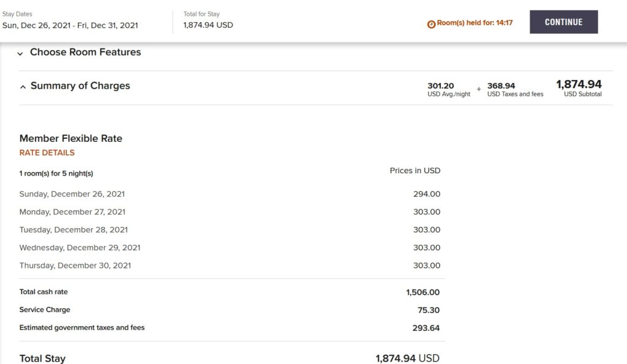Click the 301.20 USD average per night figure
Image resolution: width=627 pixels, height=364 pixels.
pos(441,86)
